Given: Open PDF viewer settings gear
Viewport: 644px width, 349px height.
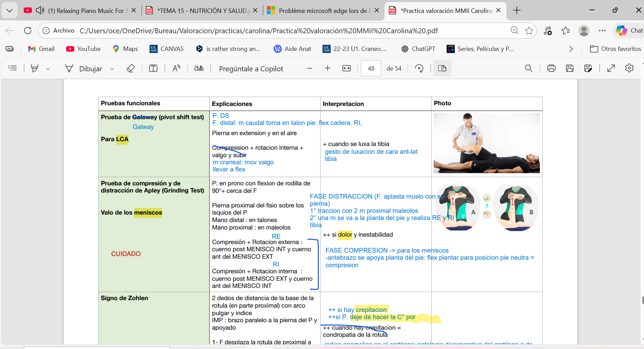Looking at the screenshot, I should 629,68.
